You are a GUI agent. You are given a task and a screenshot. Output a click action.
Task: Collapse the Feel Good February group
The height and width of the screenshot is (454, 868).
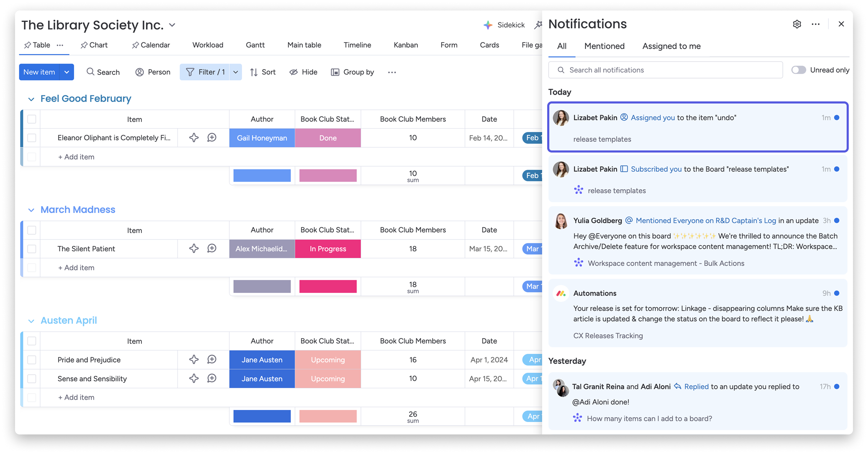tap(31, 99)
